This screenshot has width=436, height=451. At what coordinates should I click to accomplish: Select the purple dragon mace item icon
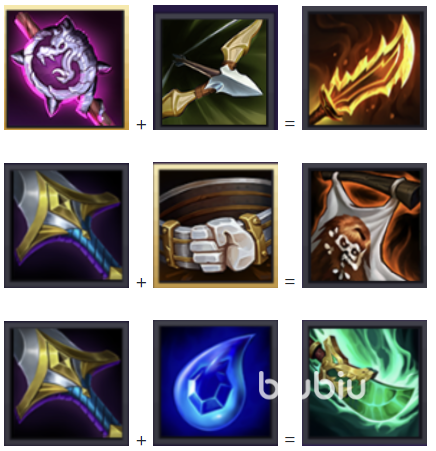point(66,68)
